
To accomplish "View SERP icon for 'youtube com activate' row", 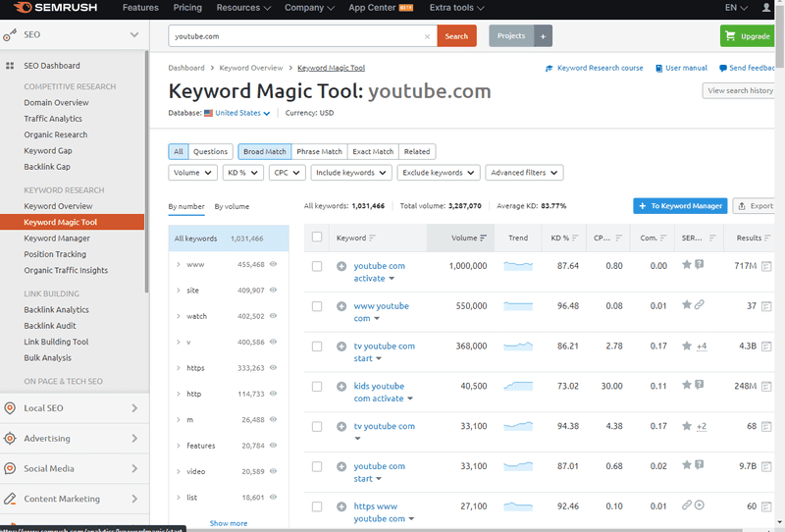I will [766, 267].
